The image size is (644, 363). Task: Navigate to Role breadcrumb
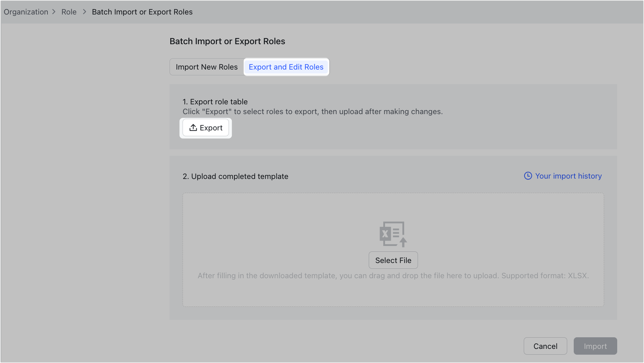tap(69, 12)
